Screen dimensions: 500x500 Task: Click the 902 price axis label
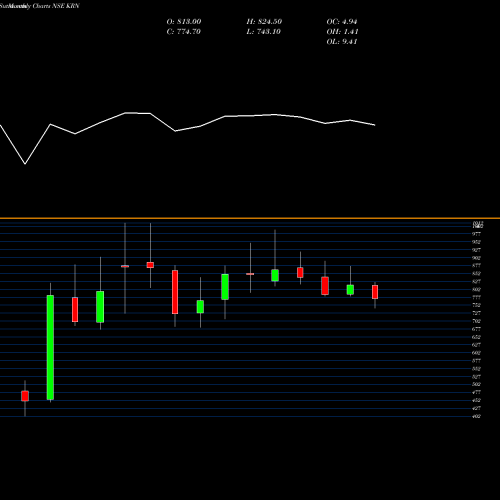pyautogui.click(x=476, y=258)
